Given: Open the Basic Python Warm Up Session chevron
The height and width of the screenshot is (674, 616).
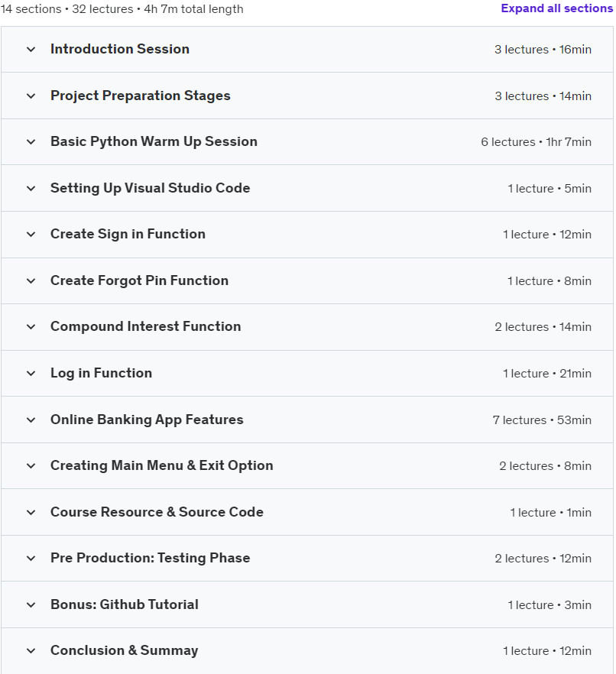Looking at the screenshot, I should 31,142.
